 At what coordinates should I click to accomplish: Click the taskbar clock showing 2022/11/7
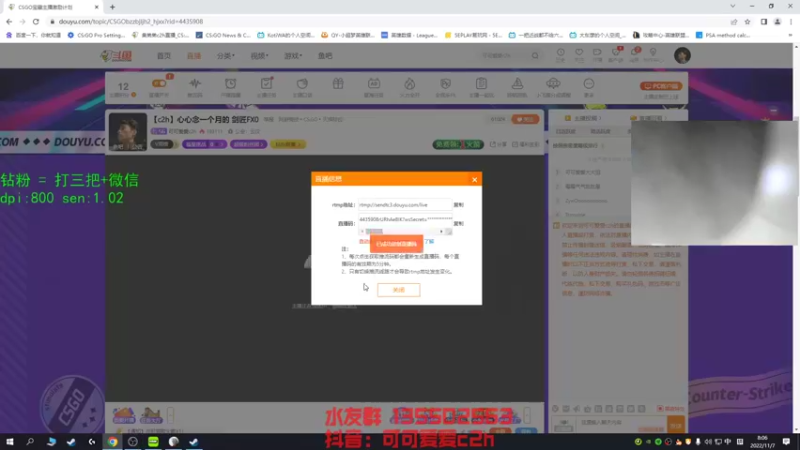coord(762,442)
